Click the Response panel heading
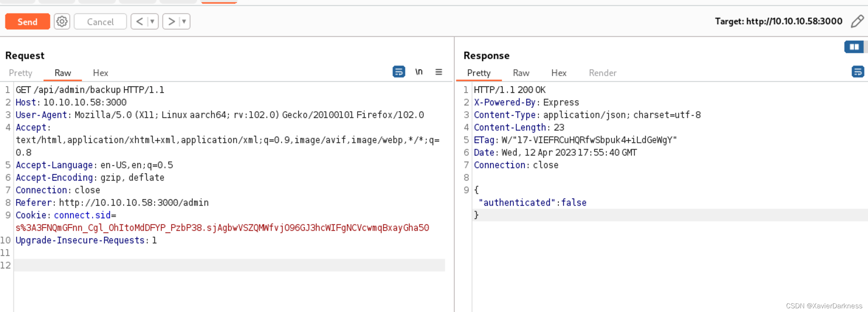The image size is (868, 312). (486, 56)
